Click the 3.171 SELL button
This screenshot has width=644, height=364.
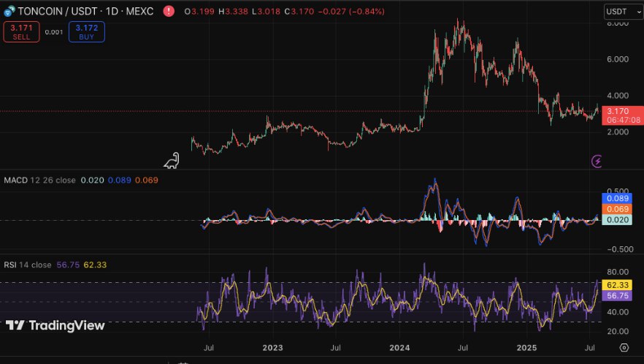coord(21,31)
